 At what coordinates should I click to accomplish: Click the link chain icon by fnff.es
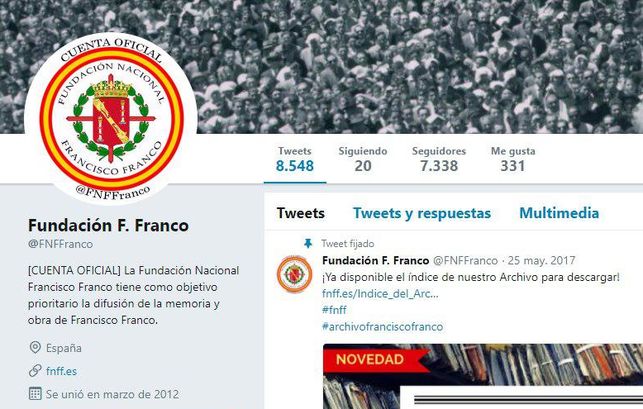tap(35, 371)
